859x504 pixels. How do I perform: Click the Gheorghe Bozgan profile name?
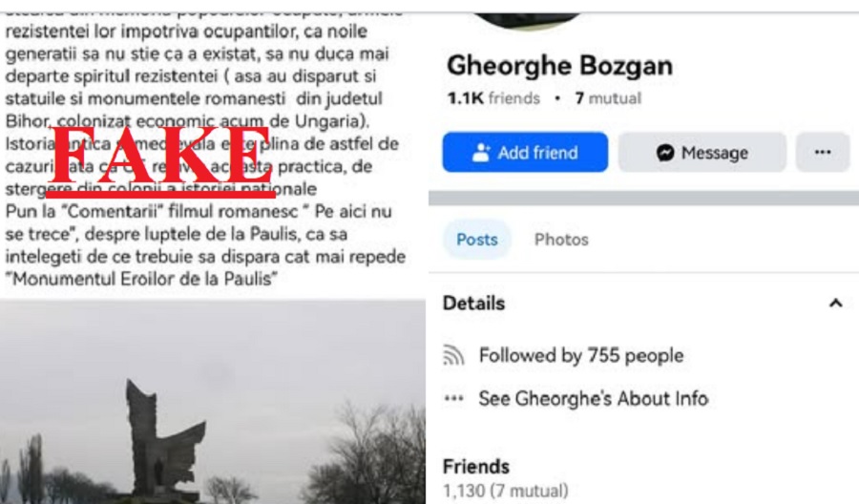(559, 66)
